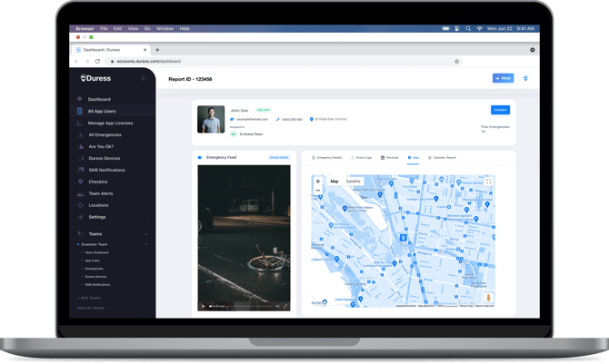Viewport: 609px width, 364px height.
Task: Click the phone icon next to number
Action: pos(278,119)
